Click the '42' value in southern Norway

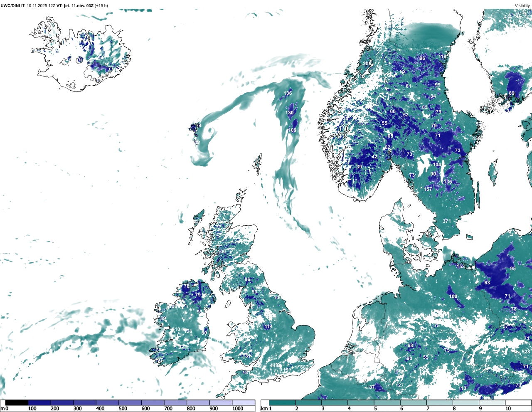(375, 157)
